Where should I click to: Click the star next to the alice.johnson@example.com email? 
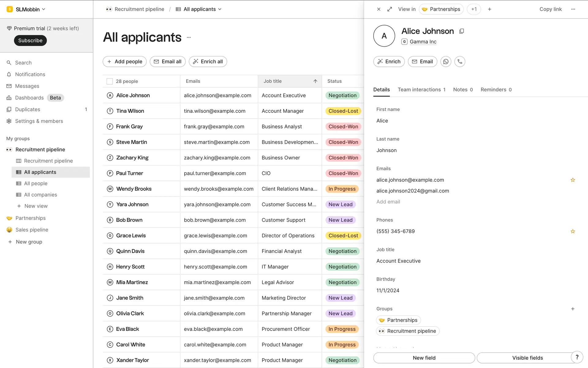coord(572,180)
